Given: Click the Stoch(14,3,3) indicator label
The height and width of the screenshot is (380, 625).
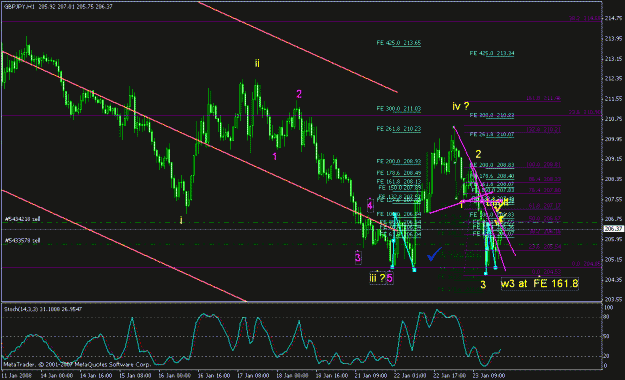Looking at the screenshot, I should (43, 309).
